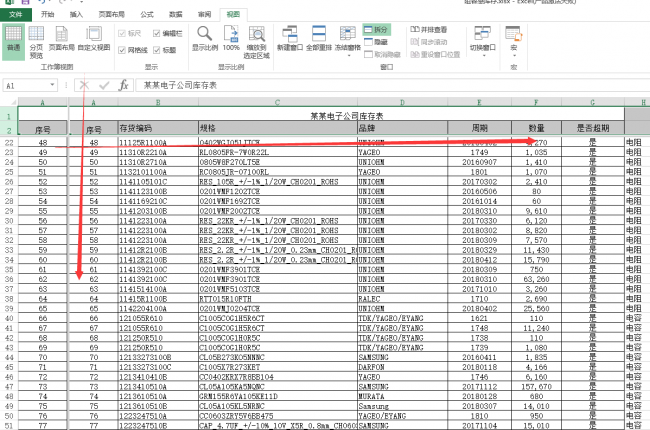Click 同步滚动 synchronous scrolling

tap(429, 42)
